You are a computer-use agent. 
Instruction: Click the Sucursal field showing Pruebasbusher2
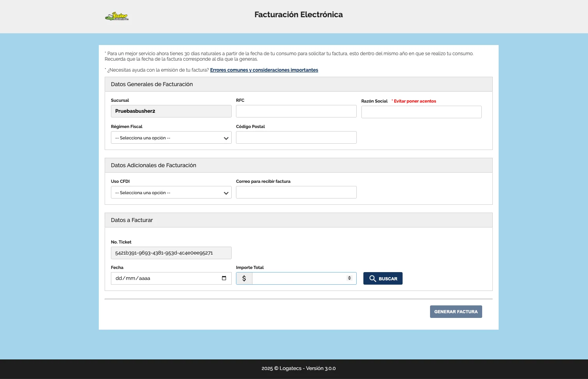tap(171, 111)
